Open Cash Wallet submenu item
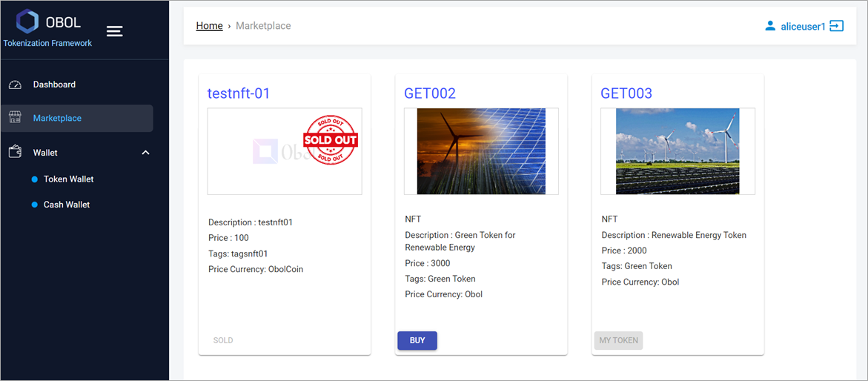 point(67,205)
